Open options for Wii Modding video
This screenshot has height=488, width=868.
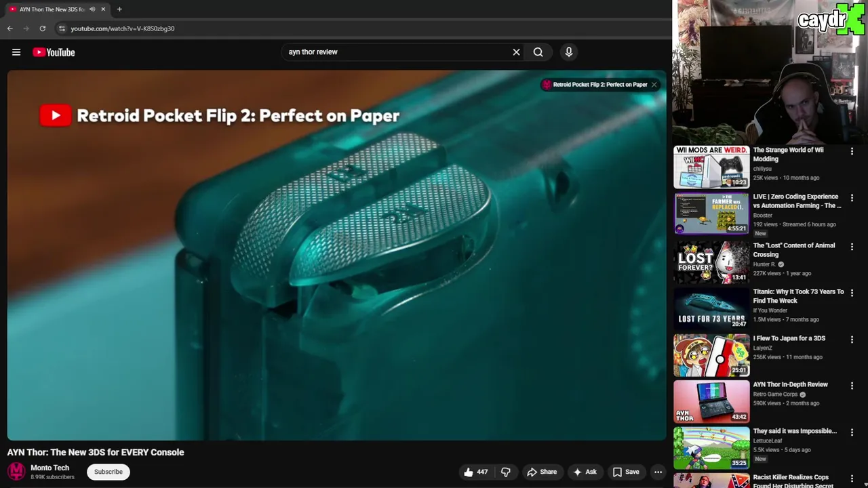tap(852, 152)
